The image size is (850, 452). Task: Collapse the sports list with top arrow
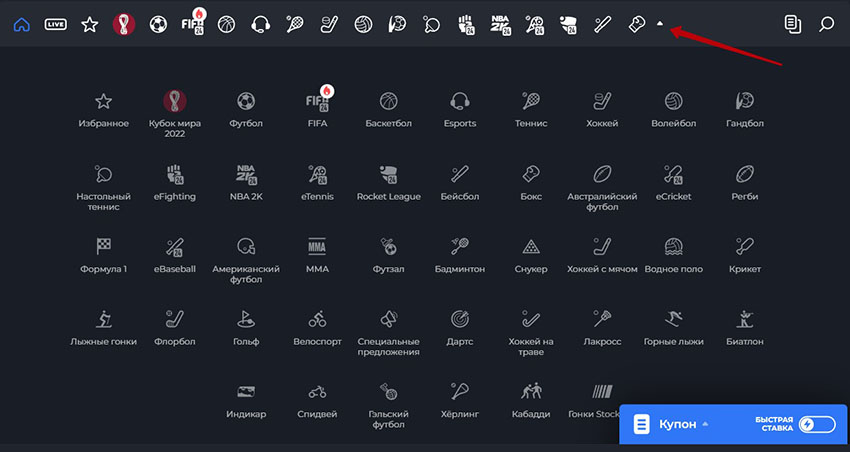click(660, 24)
